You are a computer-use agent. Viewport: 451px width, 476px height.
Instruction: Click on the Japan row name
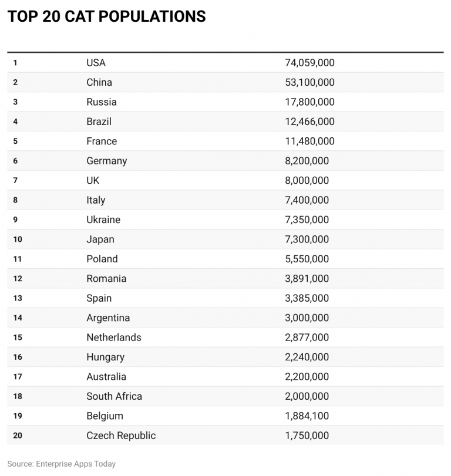click(x=100, y=239)
